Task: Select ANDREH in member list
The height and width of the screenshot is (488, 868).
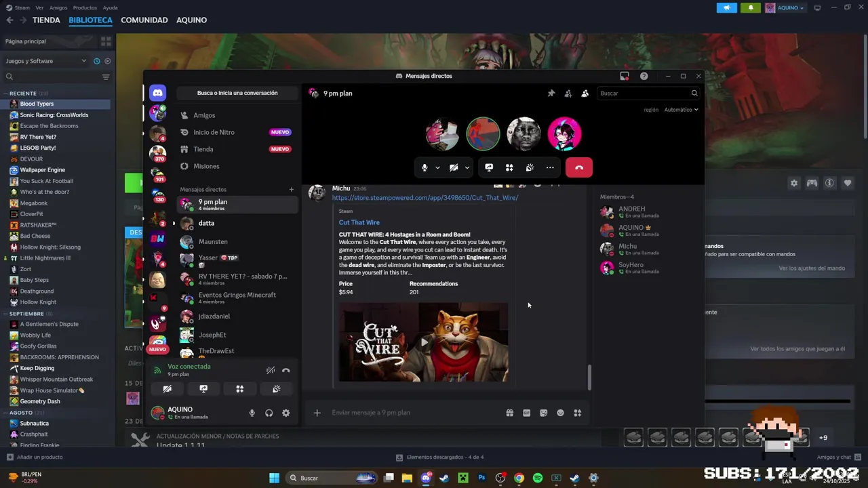Action: 648,212
